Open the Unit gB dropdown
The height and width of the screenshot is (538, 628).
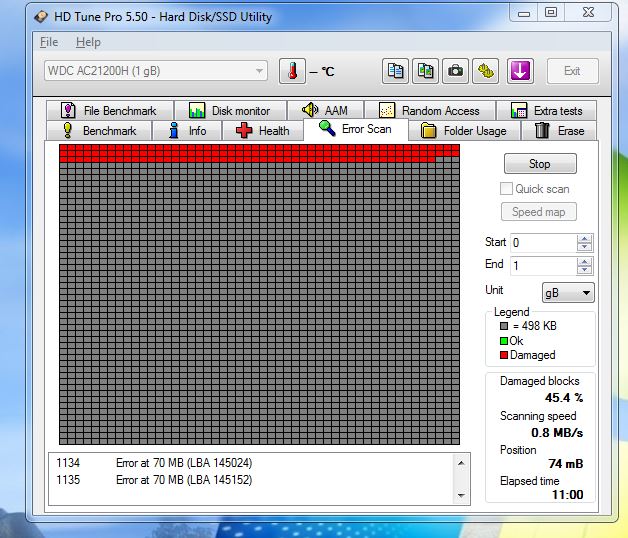coord(568,293)
